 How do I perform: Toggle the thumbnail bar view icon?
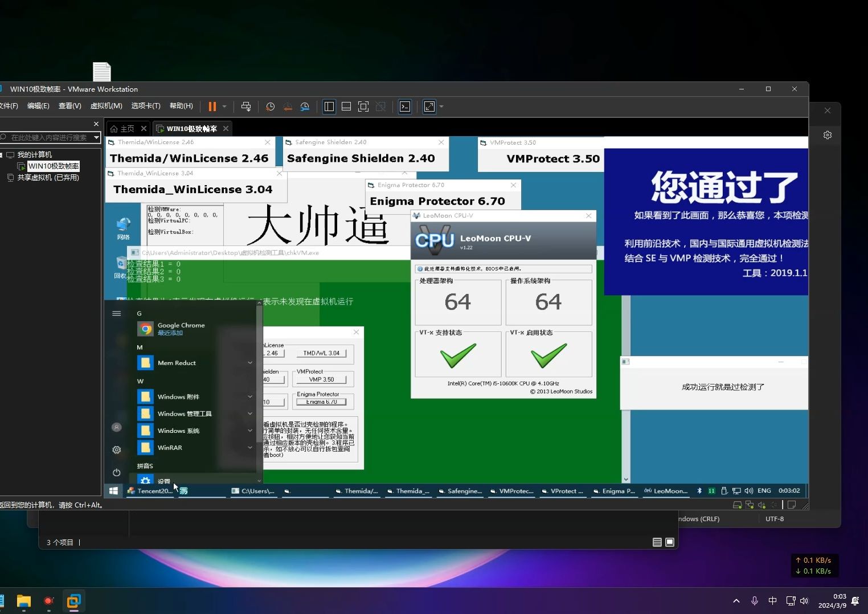pos(346,107)
